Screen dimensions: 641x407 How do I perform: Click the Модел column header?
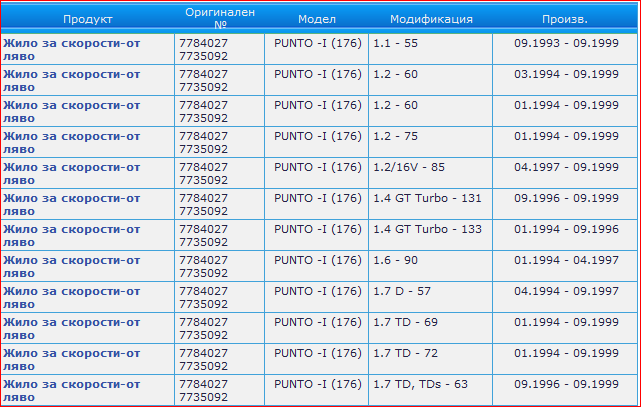(x=317, y=19)
